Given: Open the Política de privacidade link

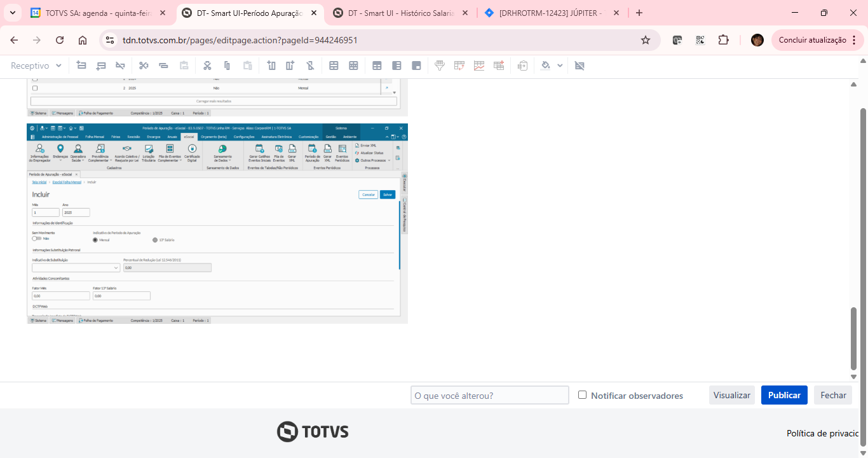Looking at the screenshot, I should point(823,433).
